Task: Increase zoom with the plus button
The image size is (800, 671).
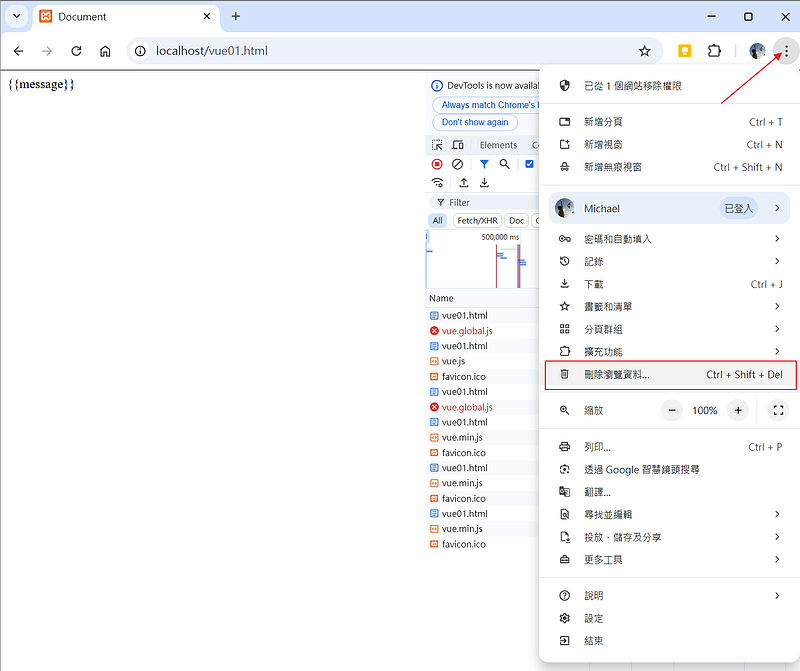Action: pos(738,410)
